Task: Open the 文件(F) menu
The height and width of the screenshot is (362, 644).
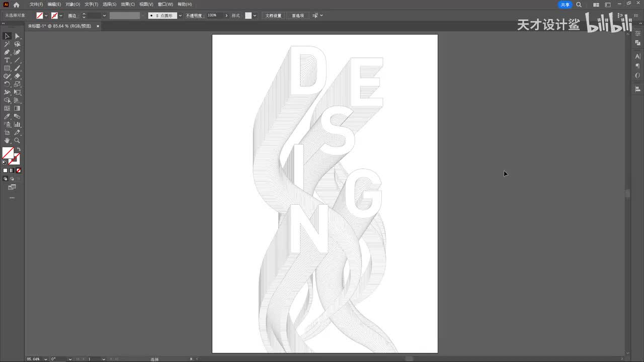Action: pos(36,5)
